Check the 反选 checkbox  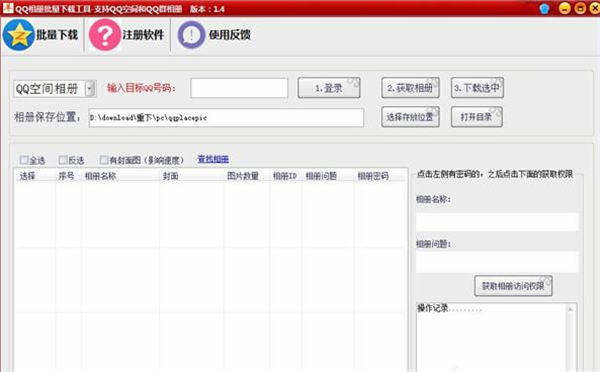pos(63,160)
